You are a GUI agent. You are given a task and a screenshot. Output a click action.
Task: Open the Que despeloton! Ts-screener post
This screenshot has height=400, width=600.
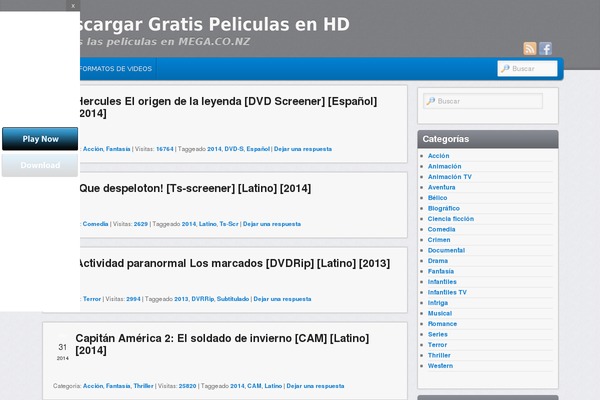(x=195, y=188)
